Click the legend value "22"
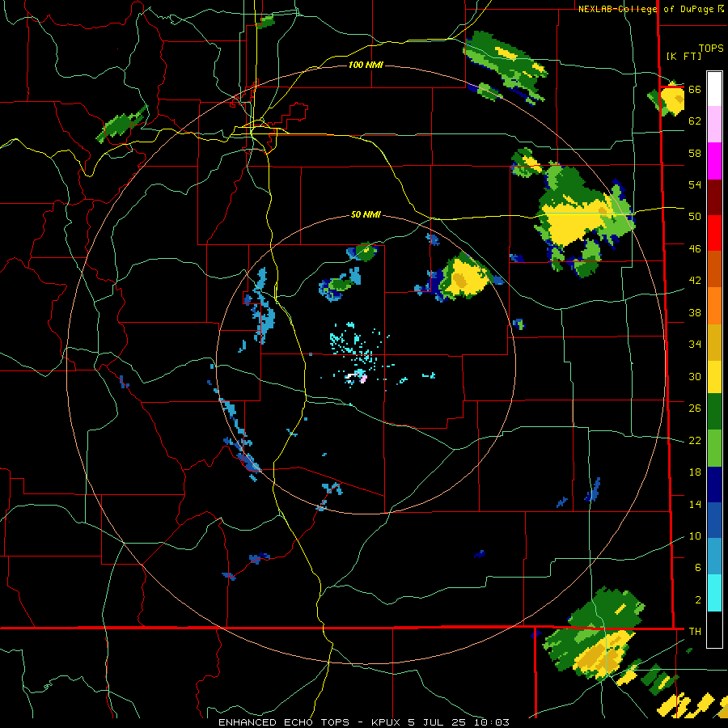Screen dimensions: 728x728 695,441
